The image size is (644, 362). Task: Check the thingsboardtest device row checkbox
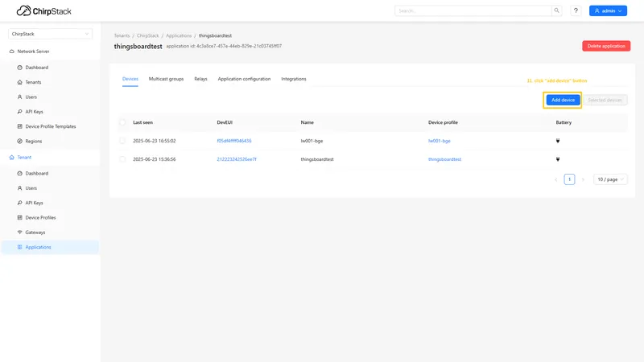point(122,159)
